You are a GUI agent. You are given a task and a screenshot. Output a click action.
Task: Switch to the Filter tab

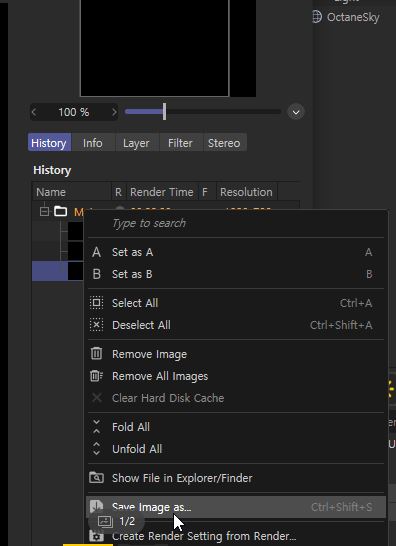tap(180, 143)
